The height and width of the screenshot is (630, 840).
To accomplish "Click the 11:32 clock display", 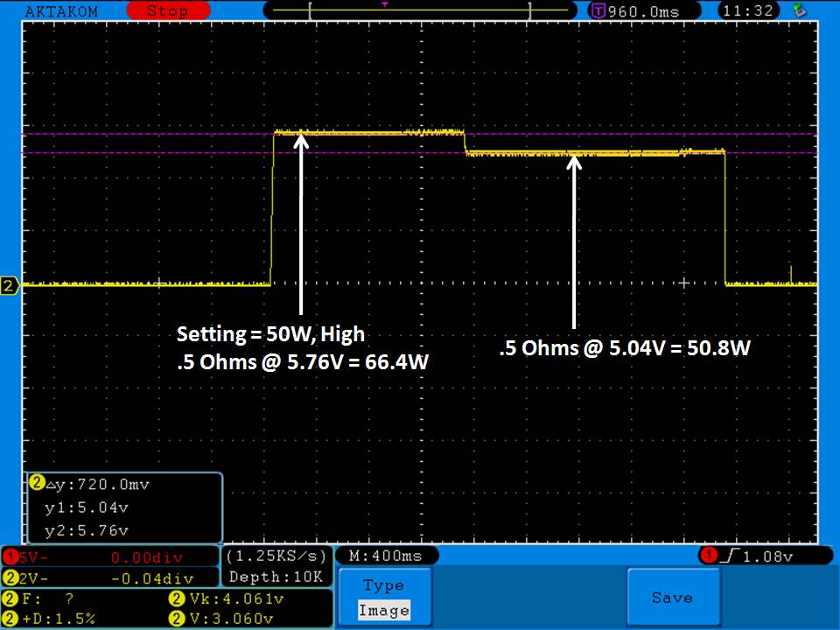I will tap(745, 11).
